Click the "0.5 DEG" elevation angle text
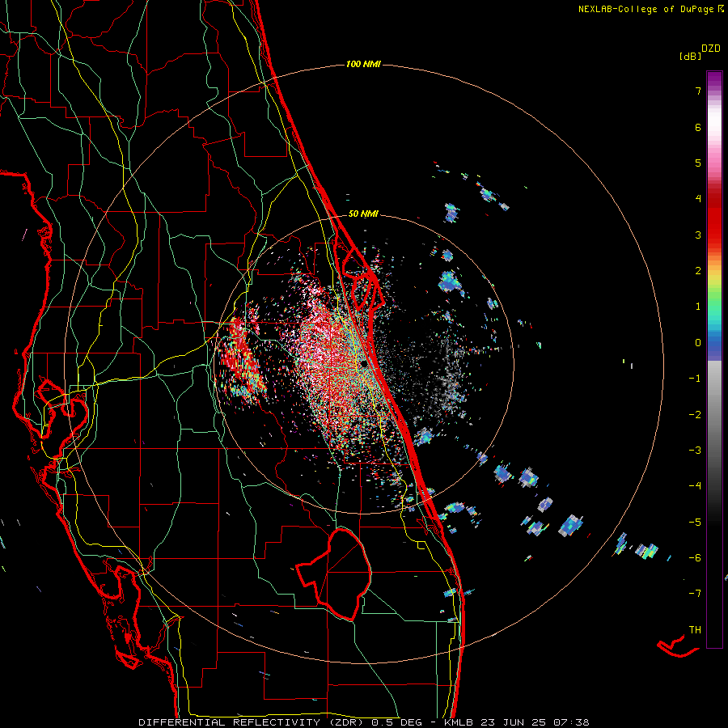Viewport: 728px width, 728px height. click(x=396, y=722)
